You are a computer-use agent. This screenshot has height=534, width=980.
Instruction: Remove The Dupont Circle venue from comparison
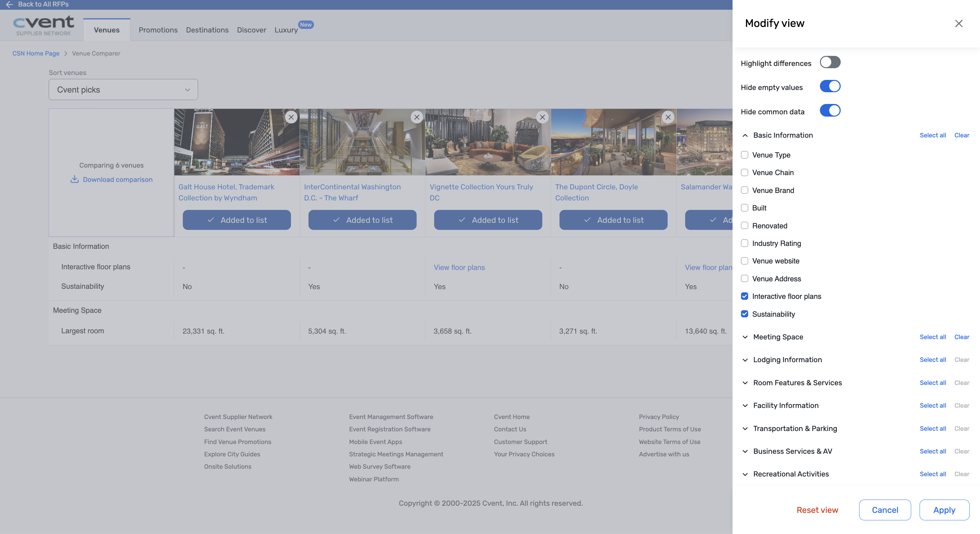[668, 117]
